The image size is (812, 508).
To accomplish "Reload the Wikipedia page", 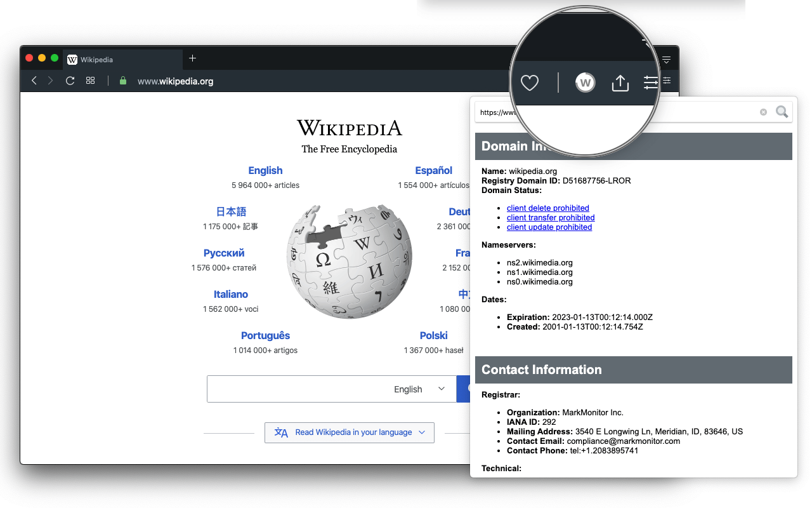I will click(x=70, y=81).
